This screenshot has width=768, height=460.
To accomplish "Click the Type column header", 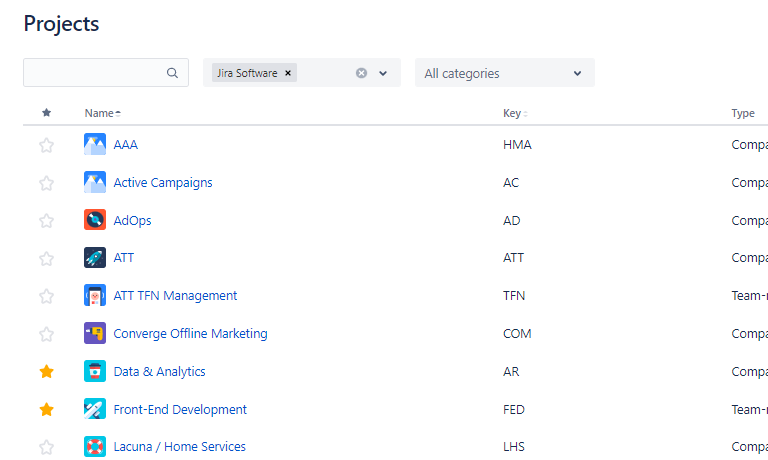I will [x=743, y=113].
